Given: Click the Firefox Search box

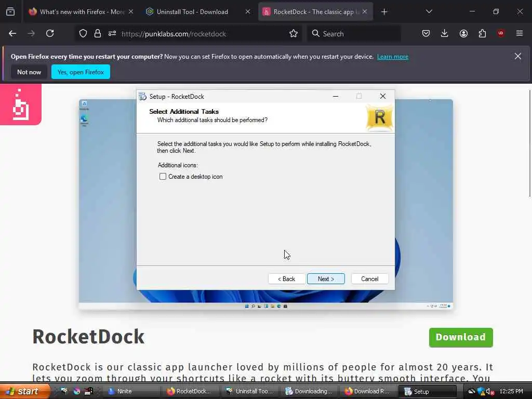Looking at the screenshot, I should (x=354, y=34).
